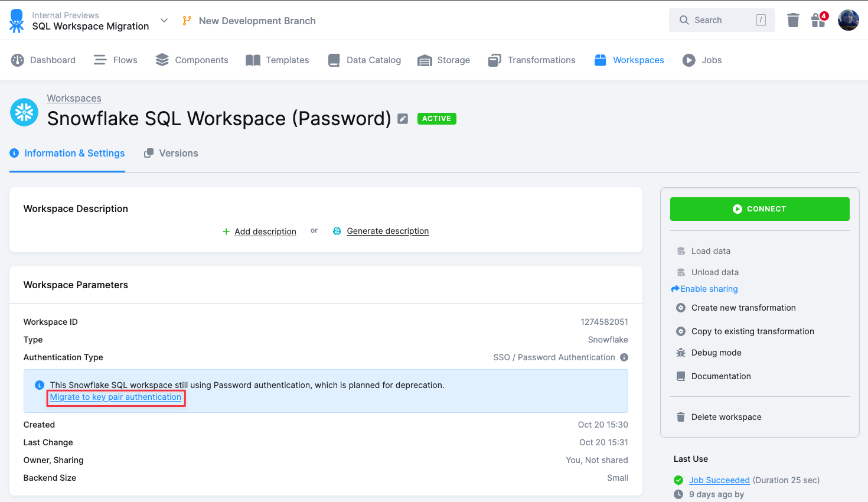Click the Keboola octopus logo

click(17, 21)
